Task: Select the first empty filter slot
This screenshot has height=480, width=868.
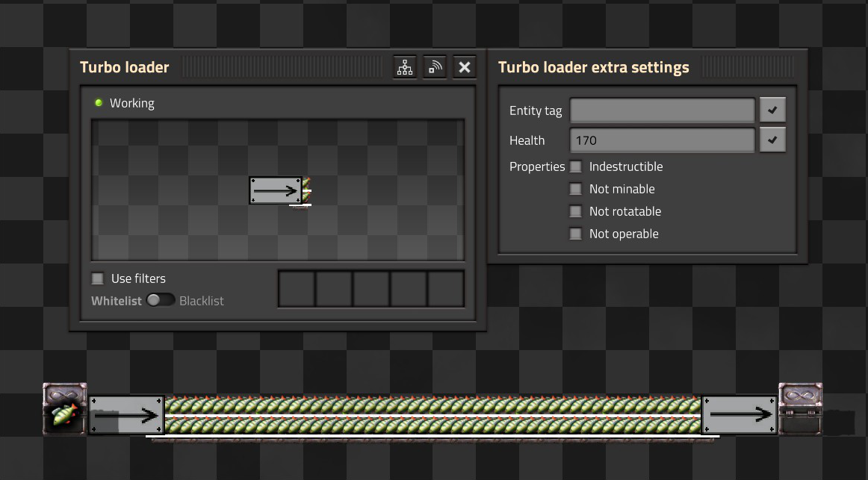Action: tap(297, 289)
